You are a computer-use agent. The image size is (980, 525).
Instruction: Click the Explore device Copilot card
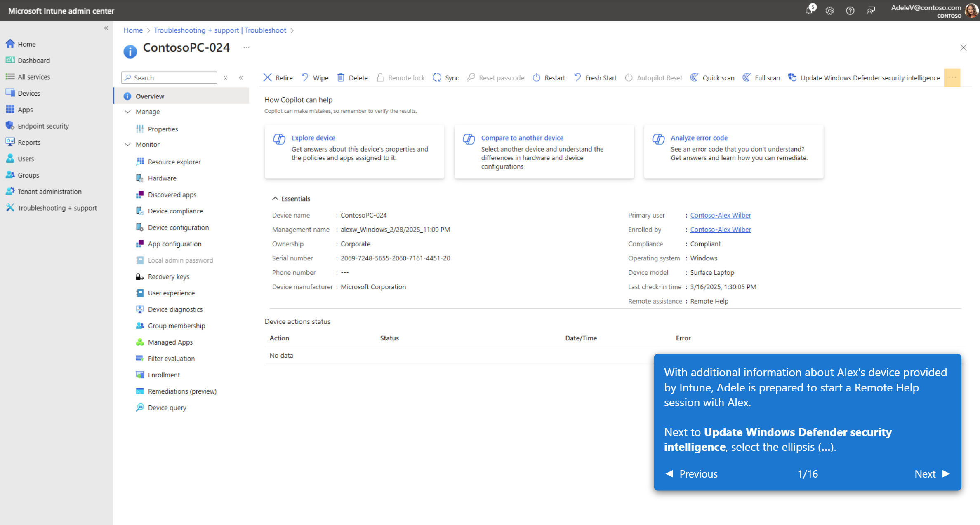(x=354, y=151)
